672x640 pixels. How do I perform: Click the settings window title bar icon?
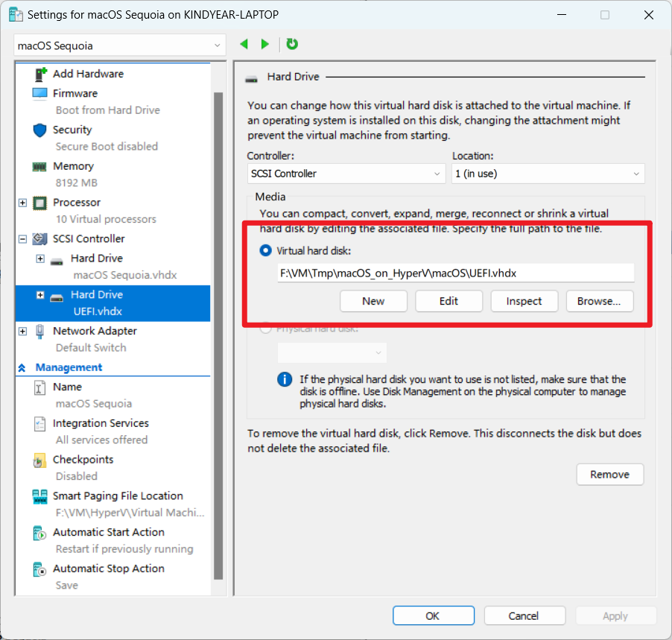pos(16,15)
